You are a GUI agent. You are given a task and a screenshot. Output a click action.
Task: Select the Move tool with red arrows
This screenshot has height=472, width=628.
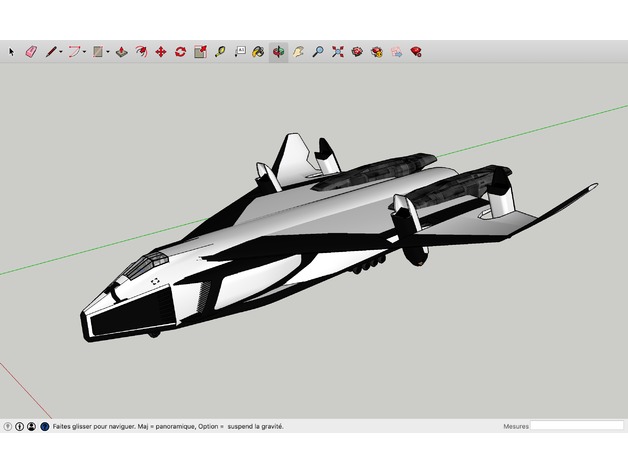pos(161,52)
